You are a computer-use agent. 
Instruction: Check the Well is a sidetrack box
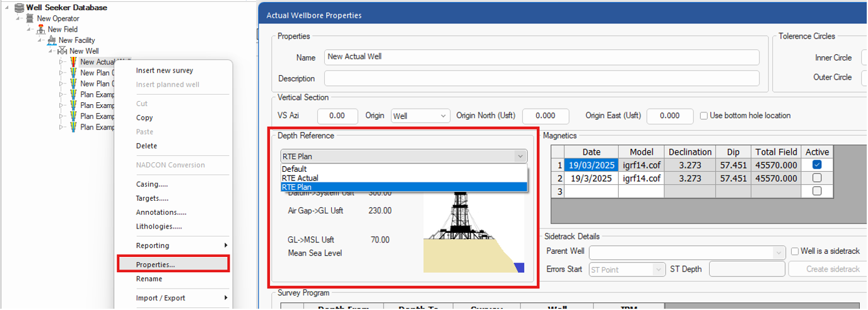tap(795, 251)
